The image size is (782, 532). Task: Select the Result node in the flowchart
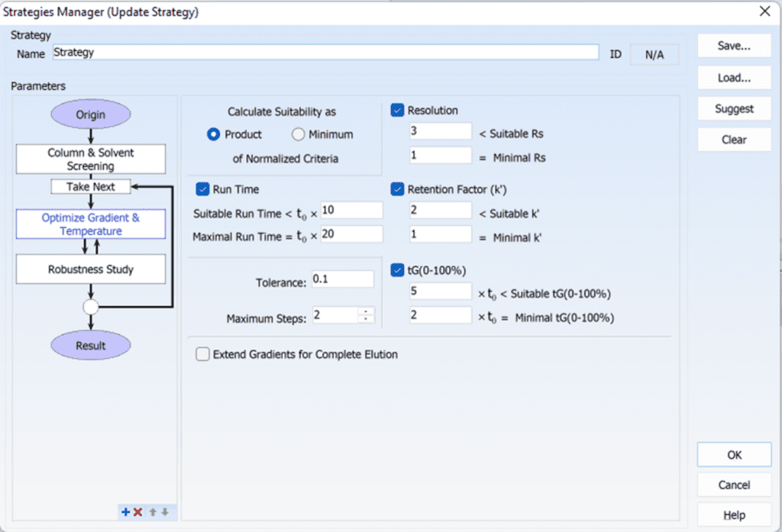[x=90, y=345]
